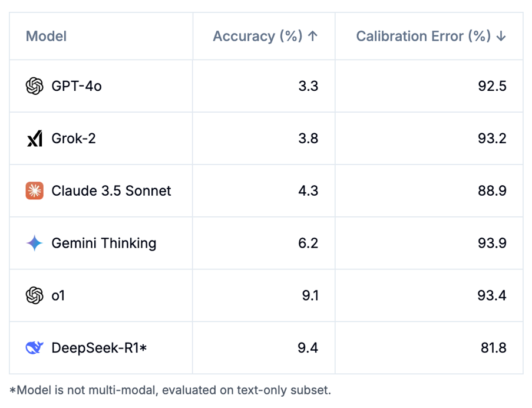This screenshot has width=532, height=408.
Task: Click the Gemini Thinking label
Action: (x=104, y=244)
